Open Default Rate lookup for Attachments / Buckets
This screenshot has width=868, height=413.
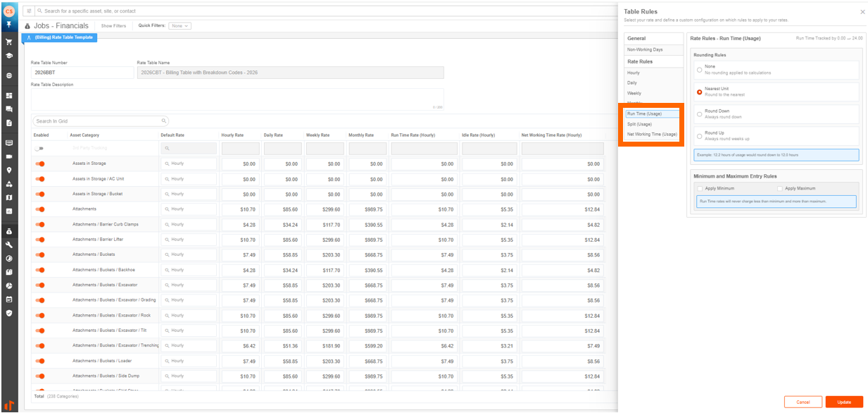click(x=189, y=254)
